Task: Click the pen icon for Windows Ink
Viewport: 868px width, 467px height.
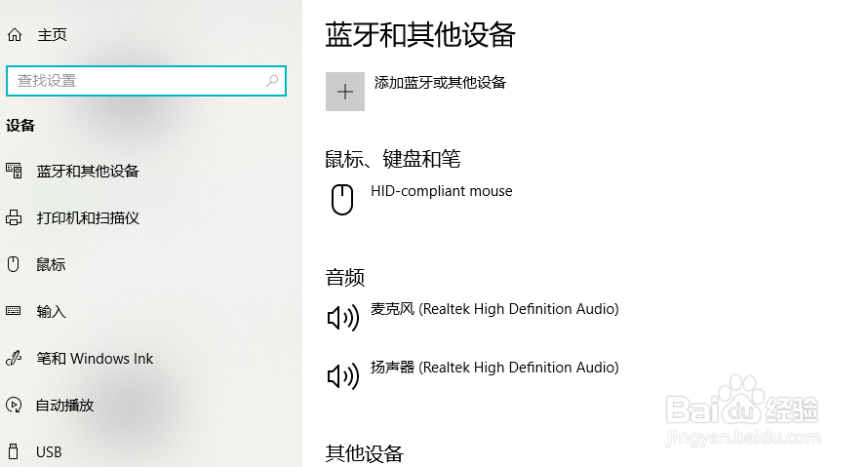Action: click(14, 359)
